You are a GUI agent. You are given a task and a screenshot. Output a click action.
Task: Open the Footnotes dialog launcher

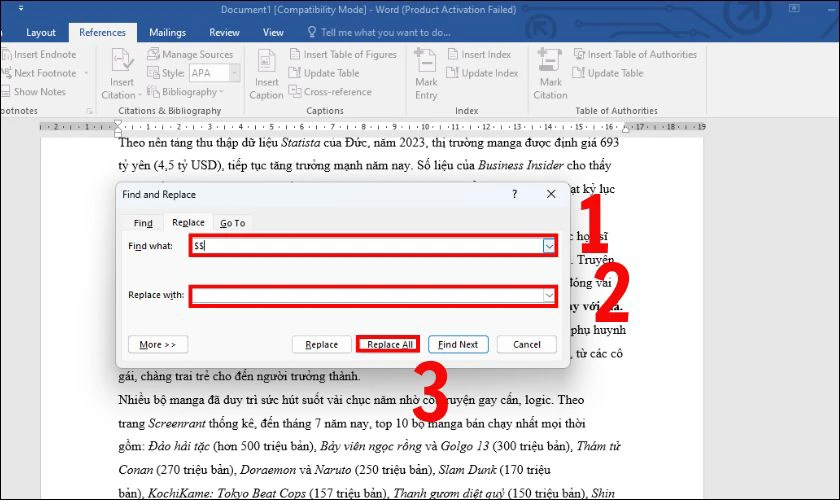89,111
